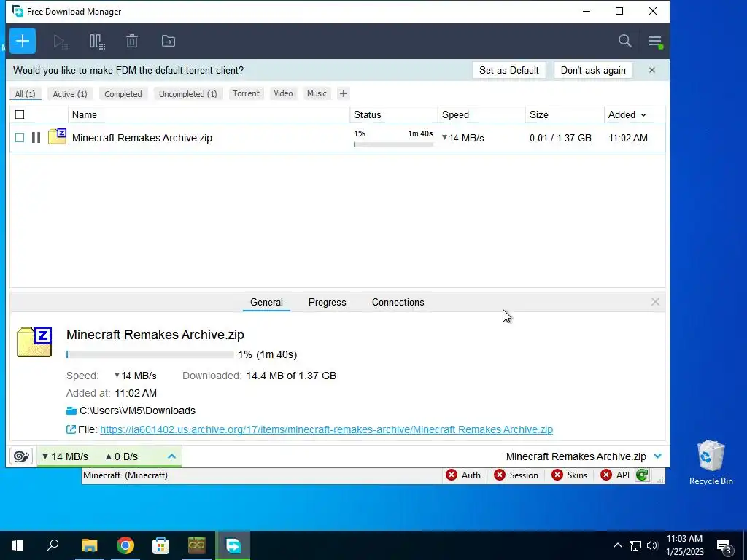Sort by the Name column header

(x=209, y=114)
